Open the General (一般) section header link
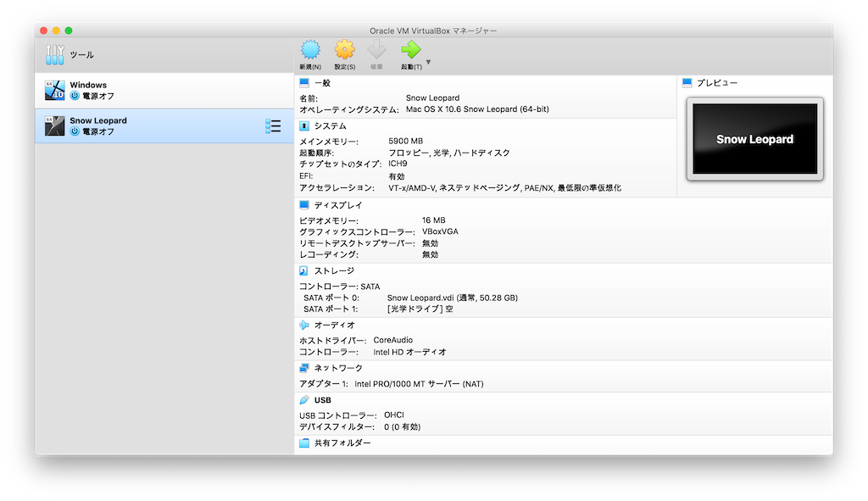The height and width of the screenshot is (501, 868). point(322,83)
